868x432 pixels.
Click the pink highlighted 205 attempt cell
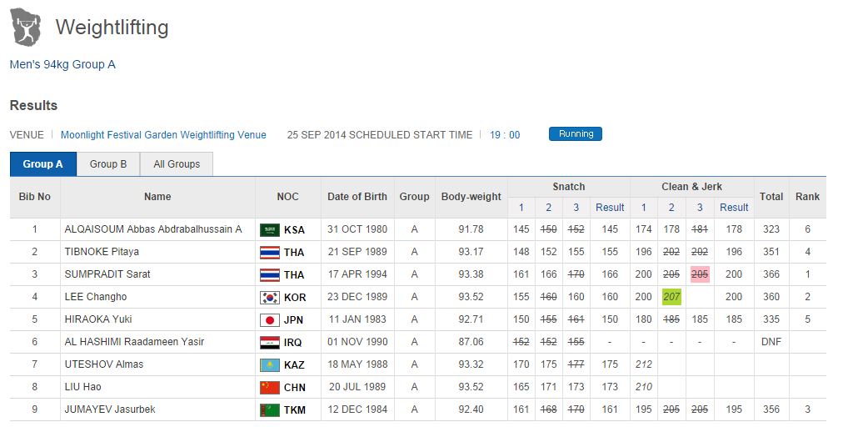click(x=700, y=275)
